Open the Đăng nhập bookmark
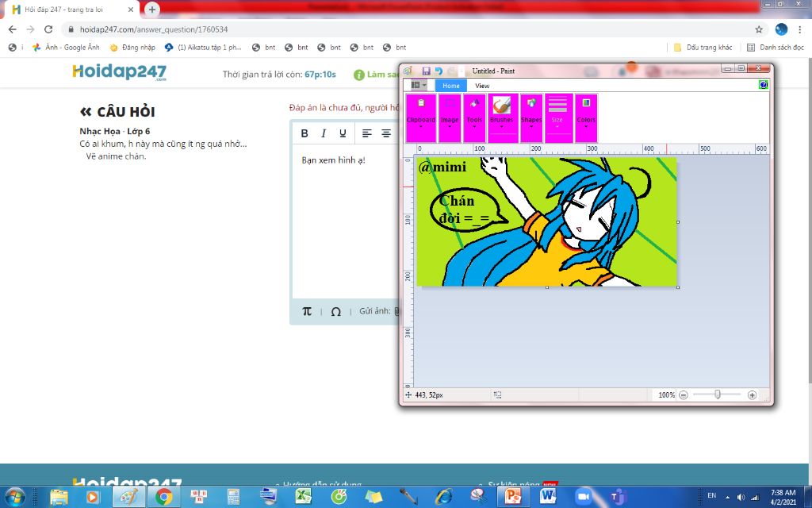The width and height of the screenshot is (812, 508). [132, 47]
